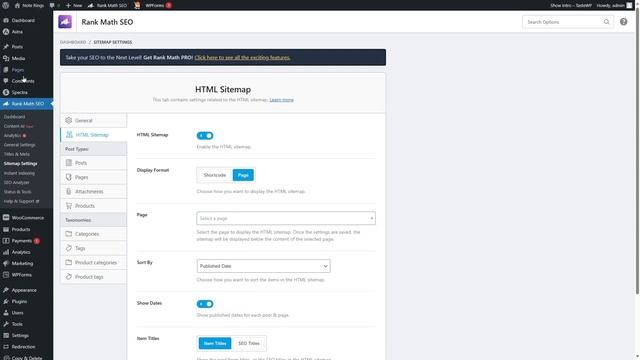This screenshot has width=640, height=360.
Task: Select Page display format
Action: point(243,175)
